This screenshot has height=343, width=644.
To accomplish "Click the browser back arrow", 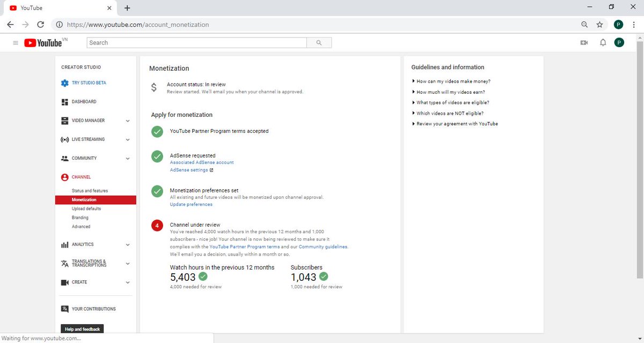I will coord(10,25).
